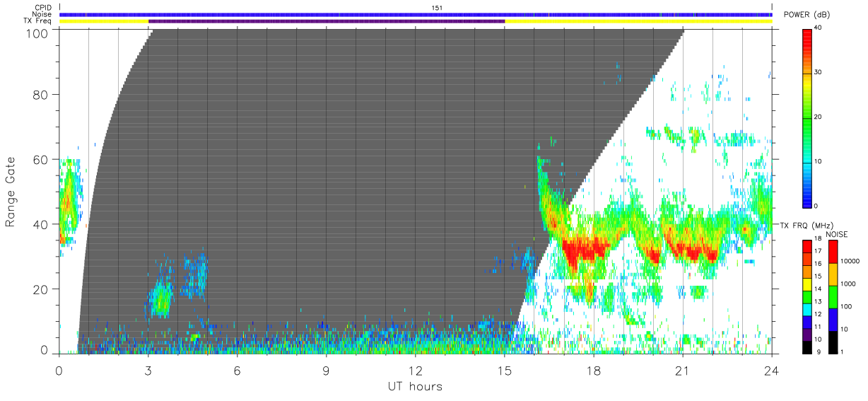Click the 60 tick on Range Gate axis
The height and width of the screenshot is (401, 868).
tap(42, 159)
